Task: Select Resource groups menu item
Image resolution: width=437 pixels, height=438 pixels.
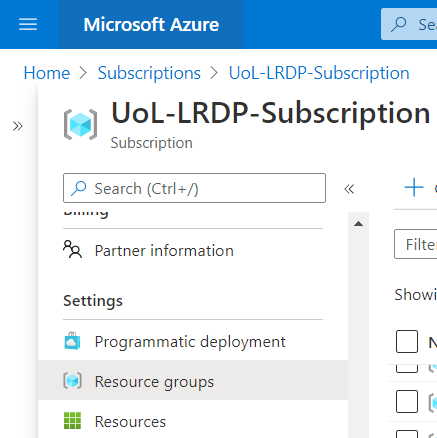Action: (x=193, y=380)
